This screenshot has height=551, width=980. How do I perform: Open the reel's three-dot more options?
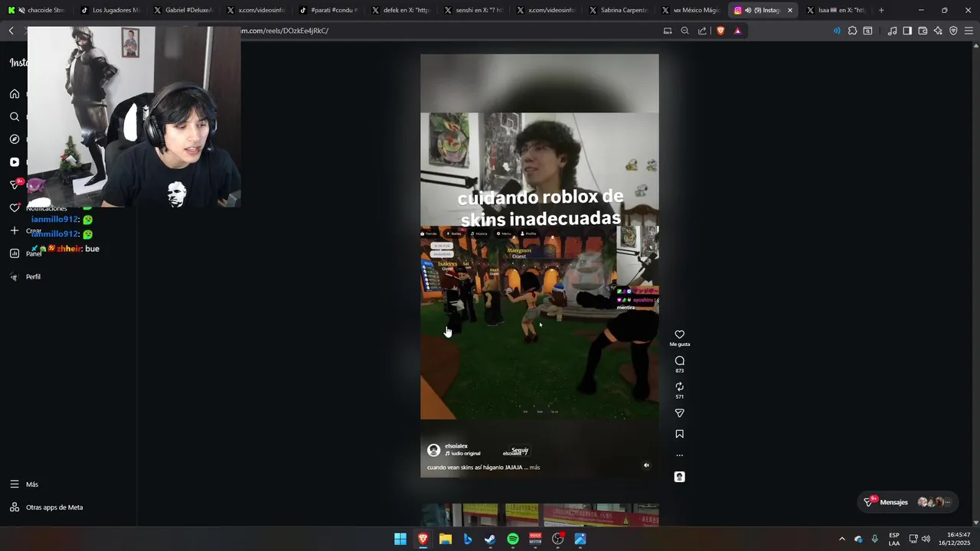click(679, 455)
